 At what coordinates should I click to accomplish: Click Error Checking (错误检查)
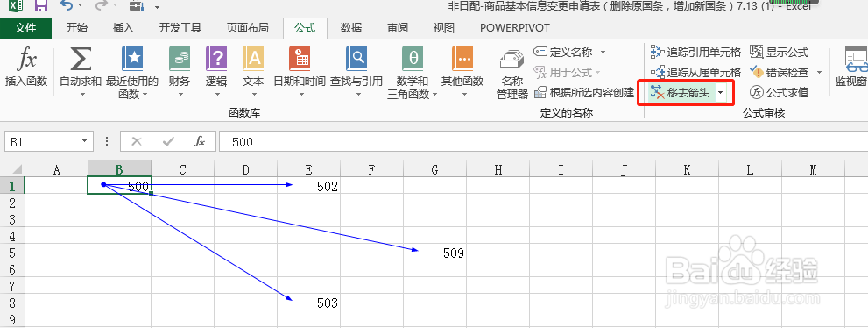pyautogui.click(x=780, y=73)
